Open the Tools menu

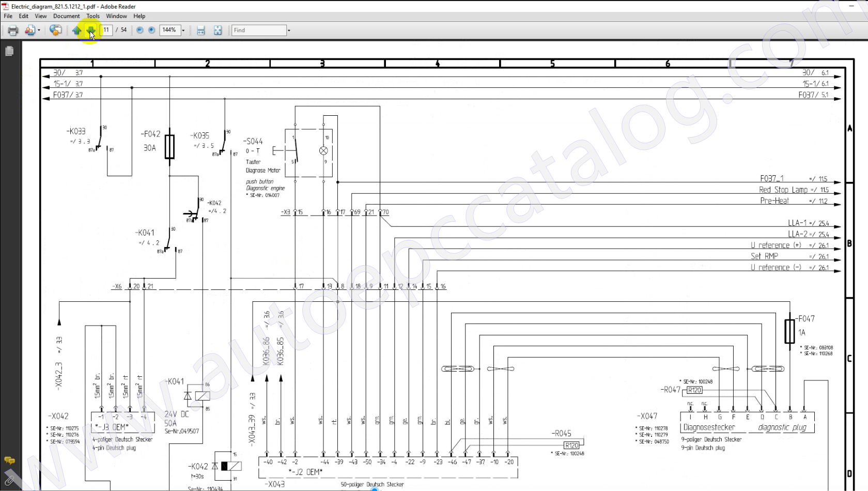tap(92, 16)
